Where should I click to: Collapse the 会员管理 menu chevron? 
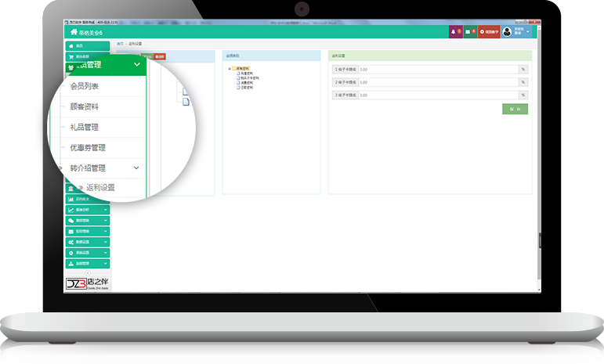[137, 65]
